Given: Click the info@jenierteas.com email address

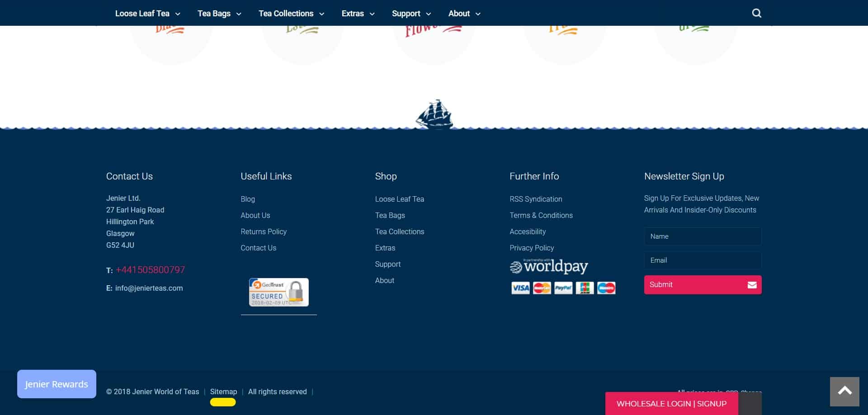Looking at the screenshot, I should click(149, 288).
